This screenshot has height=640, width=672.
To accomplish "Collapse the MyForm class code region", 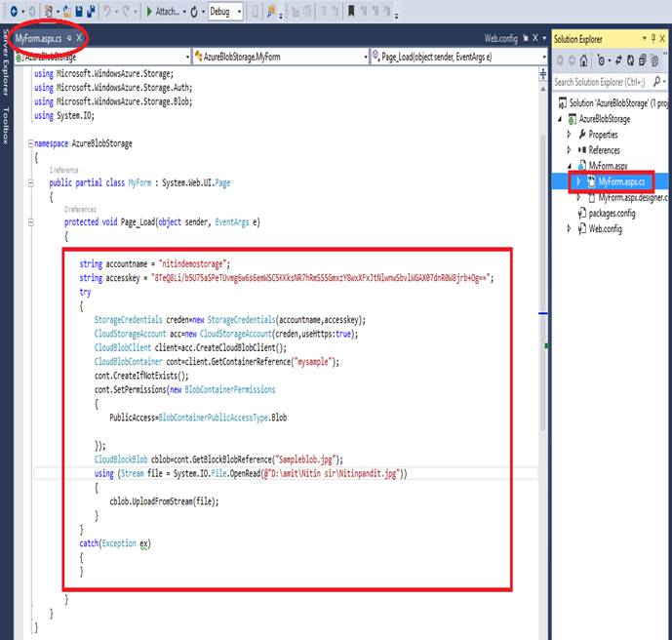I will 30,183.
